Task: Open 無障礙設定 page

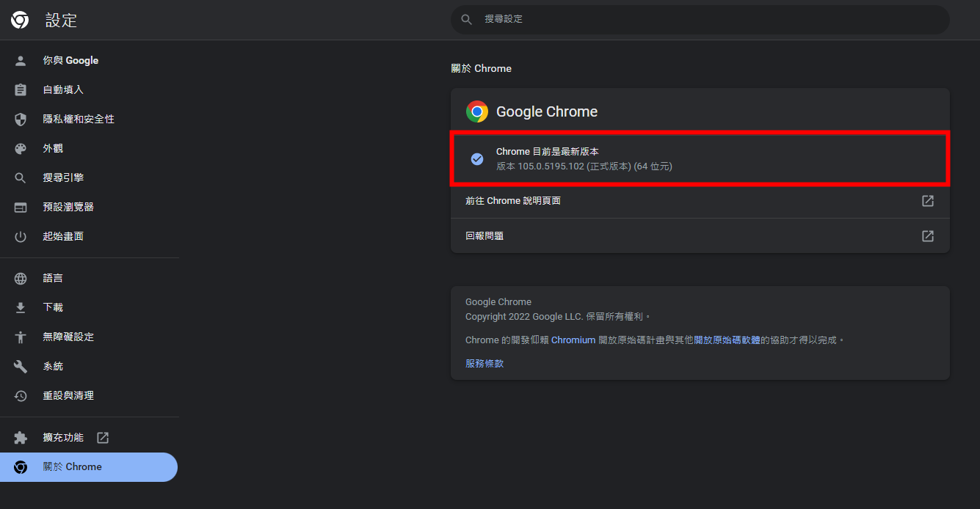Action: tap(89, 337)
